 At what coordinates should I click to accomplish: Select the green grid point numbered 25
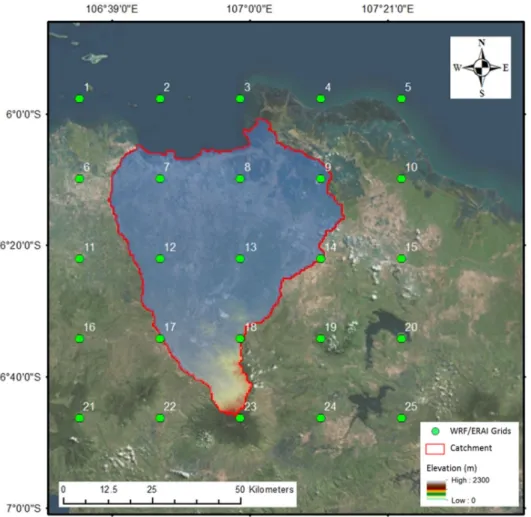(401, 418)
